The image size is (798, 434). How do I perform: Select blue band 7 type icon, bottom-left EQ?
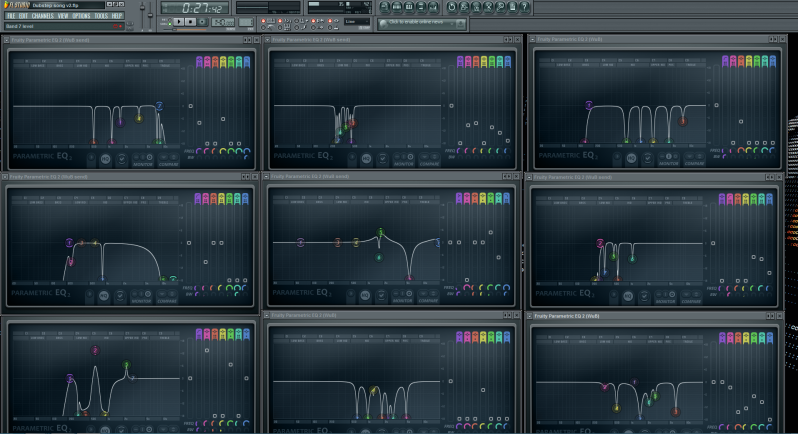(247, 334)
